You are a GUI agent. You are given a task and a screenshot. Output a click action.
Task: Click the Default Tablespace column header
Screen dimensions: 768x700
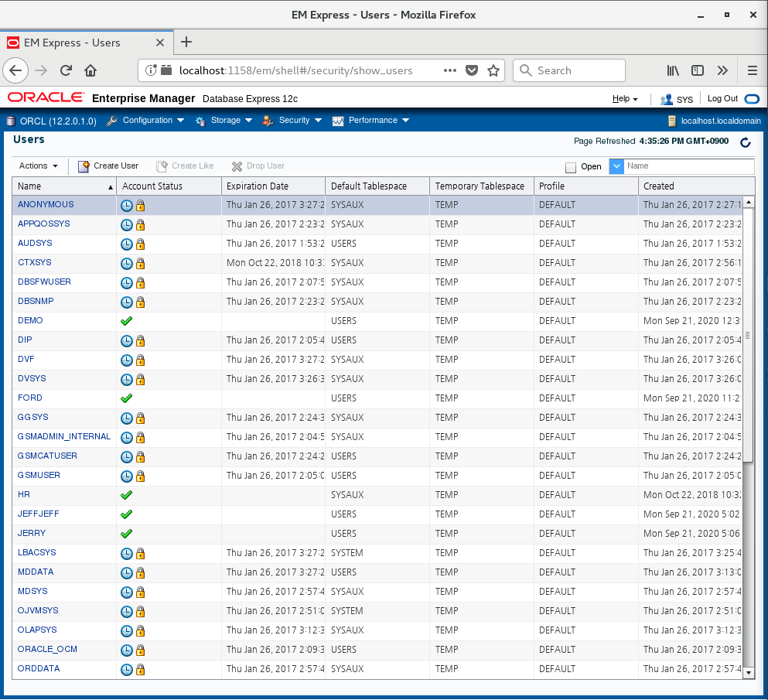pyautogui.click(x=377, y=186)
